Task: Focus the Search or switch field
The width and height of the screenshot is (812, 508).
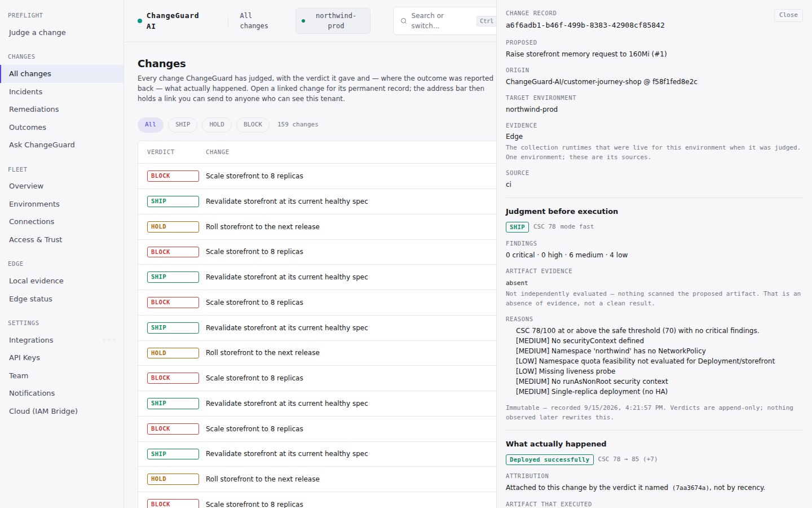Action: click(444, 21)
